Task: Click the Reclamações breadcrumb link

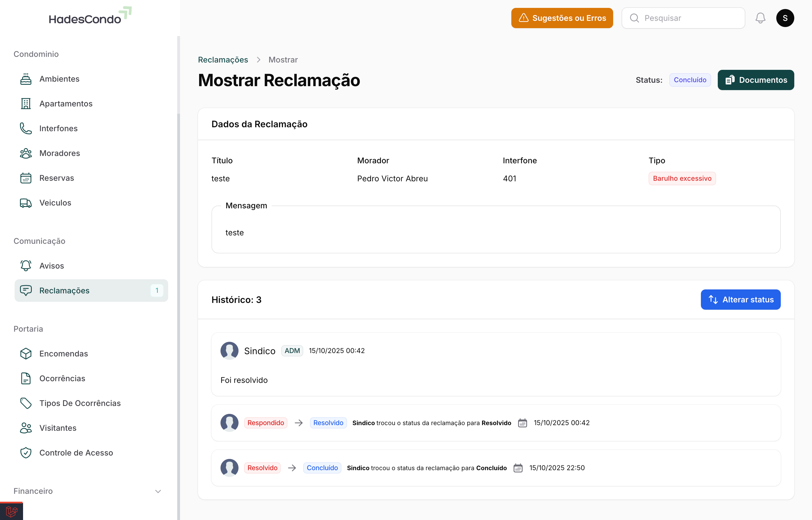Action: [x=223, y=60]
